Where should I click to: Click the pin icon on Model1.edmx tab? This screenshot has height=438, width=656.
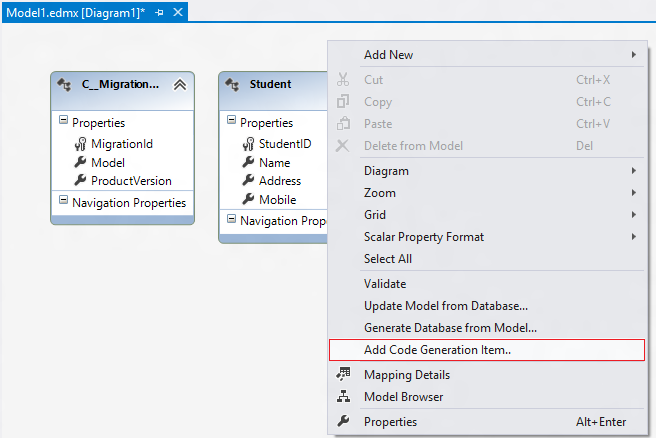(x=160, y=12)
